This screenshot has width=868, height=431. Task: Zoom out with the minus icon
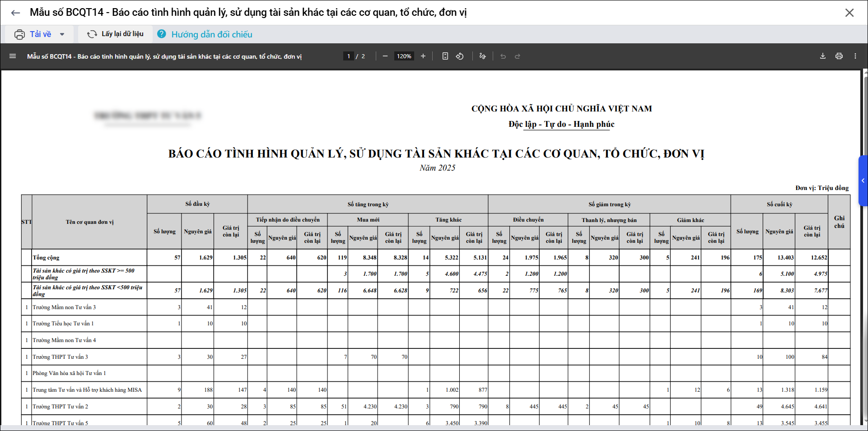tap(385, 56)
